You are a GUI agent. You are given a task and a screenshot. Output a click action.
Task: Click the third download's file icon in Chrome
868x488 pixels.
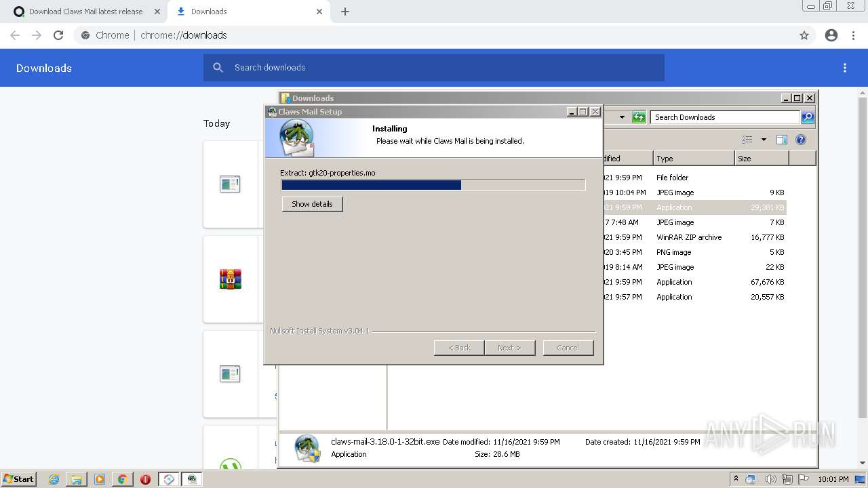click(x=230, y=373)
